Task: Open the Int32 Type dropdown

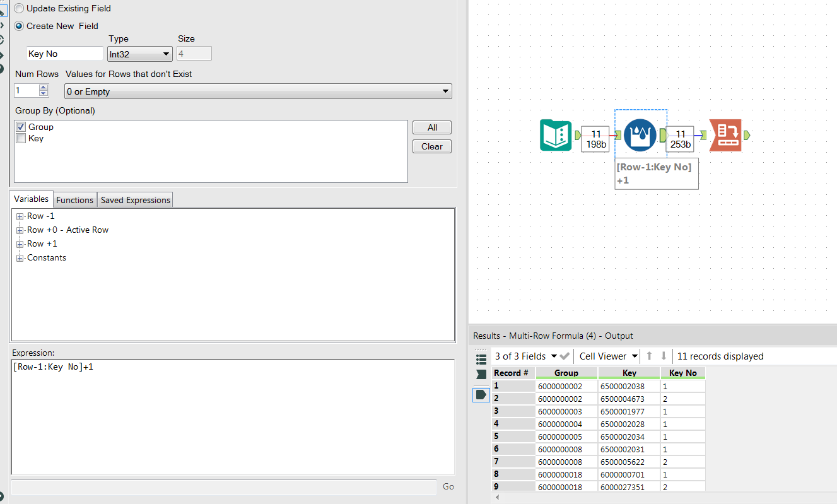Action: click(165, 54)
